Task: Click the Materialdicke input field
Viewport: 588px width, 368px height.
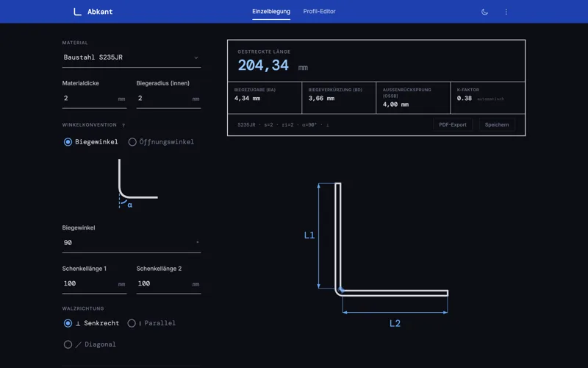Action: (x=88, y=99)
